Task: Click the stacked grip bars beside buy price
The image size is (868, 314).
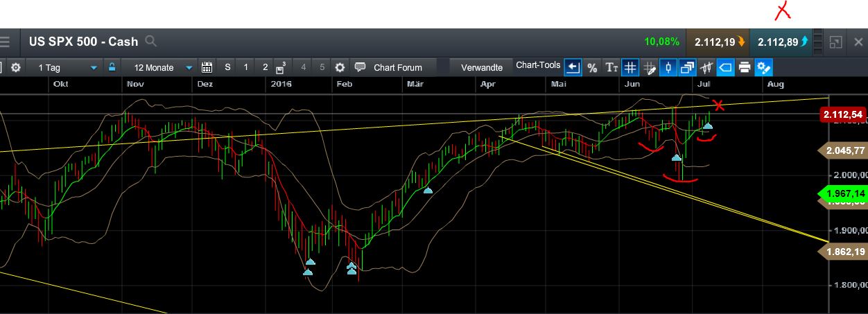Action: point(818,42)
